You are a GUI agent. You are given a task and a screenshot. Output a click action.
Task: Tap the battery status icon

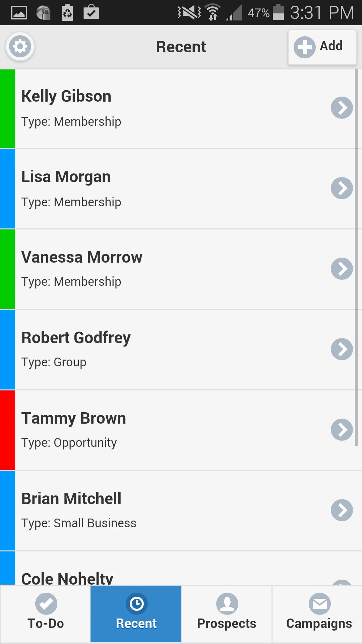[278, 13]
